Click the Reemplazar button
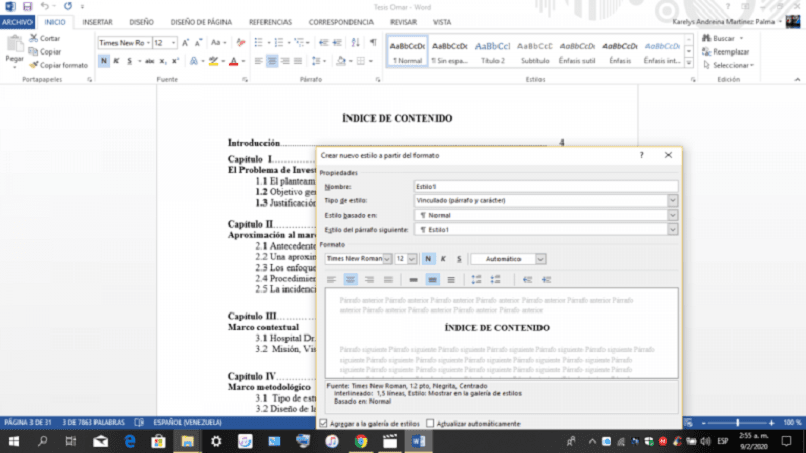 (726, 52)
